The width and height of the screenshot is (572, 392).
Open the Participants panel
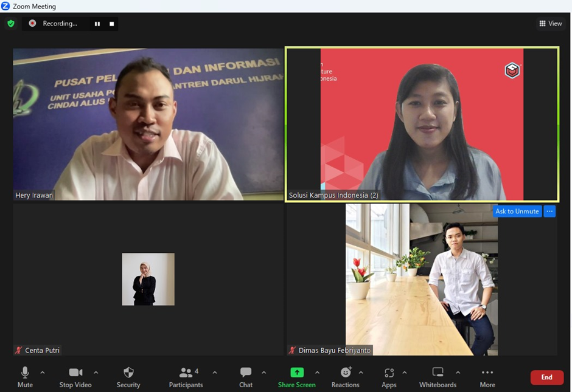tap(186, 377)
